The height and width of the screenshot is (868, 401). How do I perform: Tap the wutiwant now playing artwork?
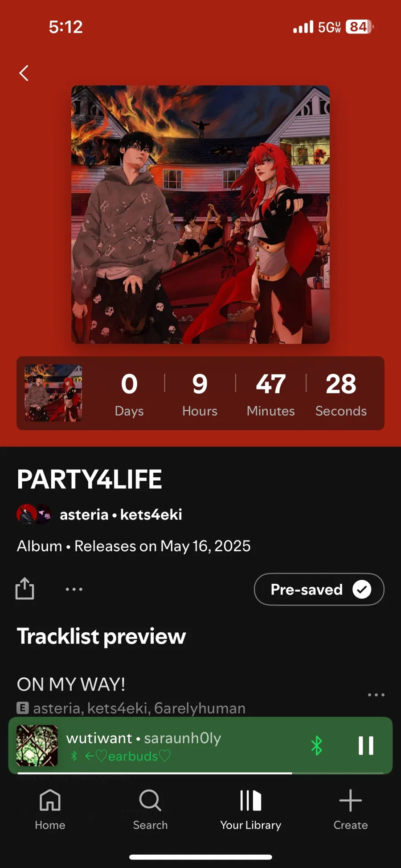37,745
